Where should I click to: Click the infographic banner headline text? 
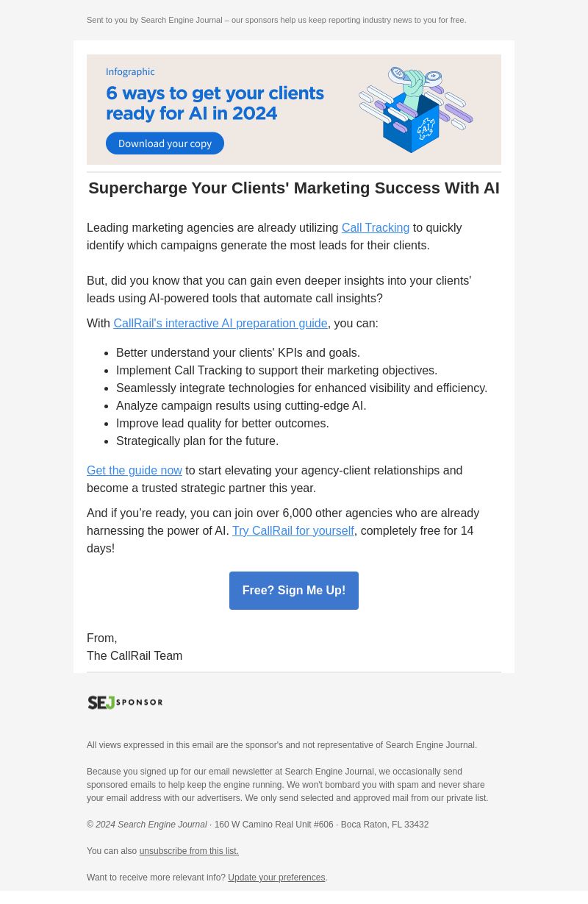[215, 103]
